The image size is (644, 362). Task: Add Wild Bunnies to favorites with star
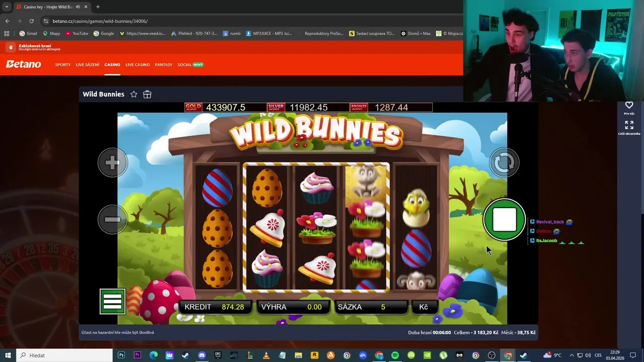pyautogui.click(x=134, y=95)
